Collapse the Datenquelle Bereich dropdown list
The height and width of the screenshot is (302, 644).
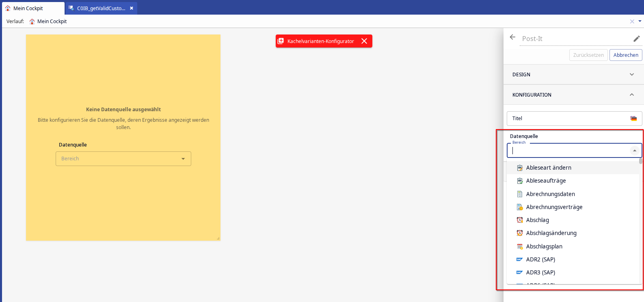coord(634,151)
